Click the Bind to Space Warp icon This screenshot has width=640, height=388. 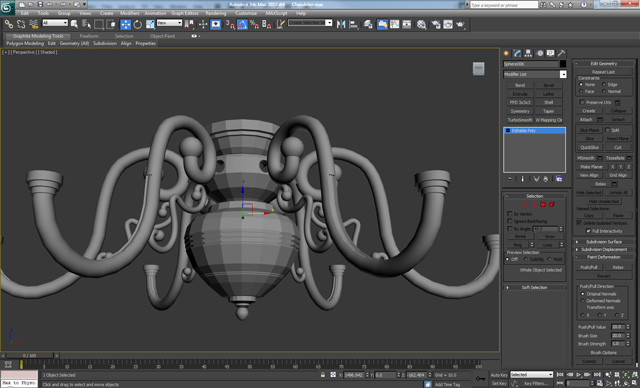tap(33, 24)
